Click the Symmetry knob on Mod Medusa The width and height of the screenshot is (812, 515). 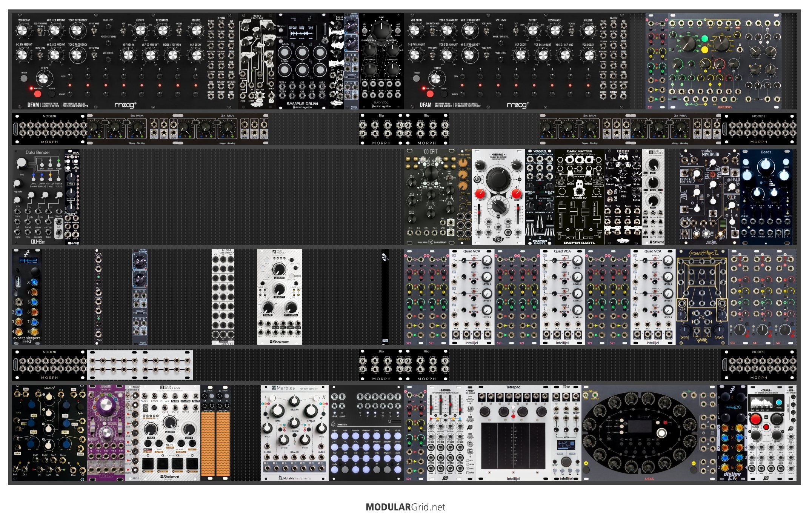291,307
